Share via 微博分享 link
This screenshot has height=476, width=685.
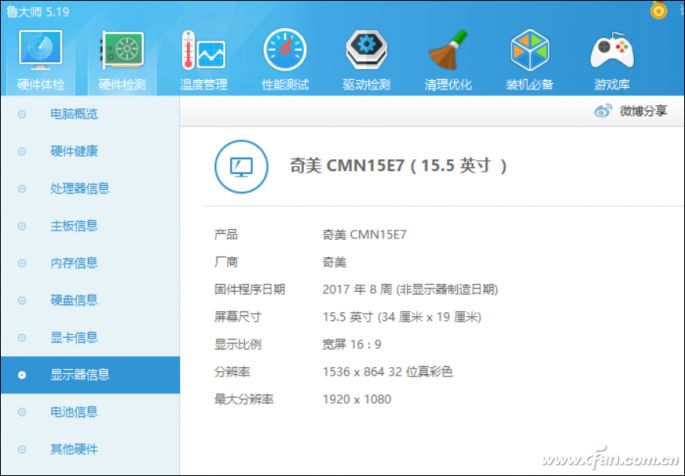click(630, 111)
